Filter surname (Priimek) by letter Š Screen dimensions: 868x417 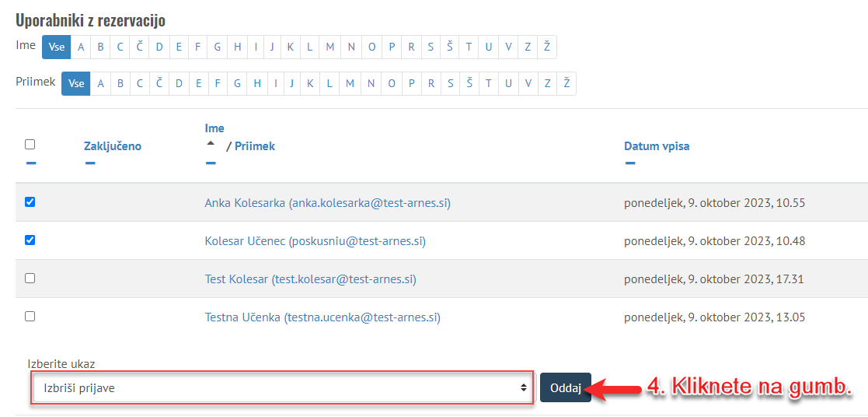469,83
